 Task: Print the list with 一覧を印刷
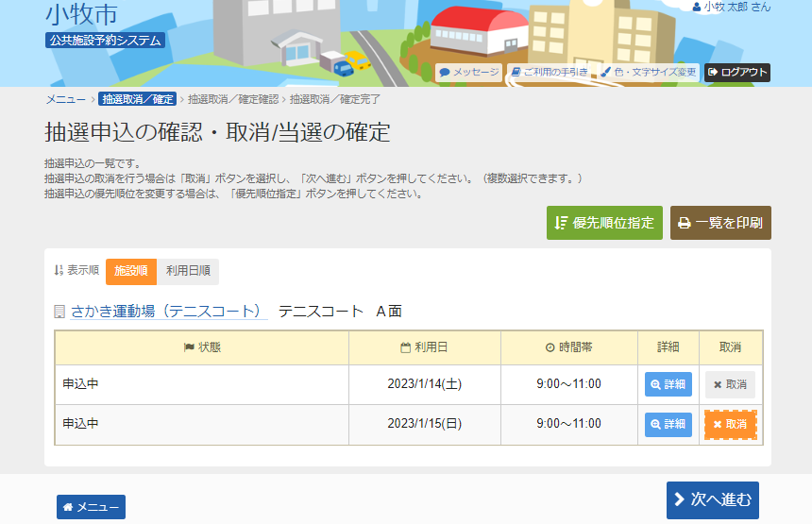(720, 223)
